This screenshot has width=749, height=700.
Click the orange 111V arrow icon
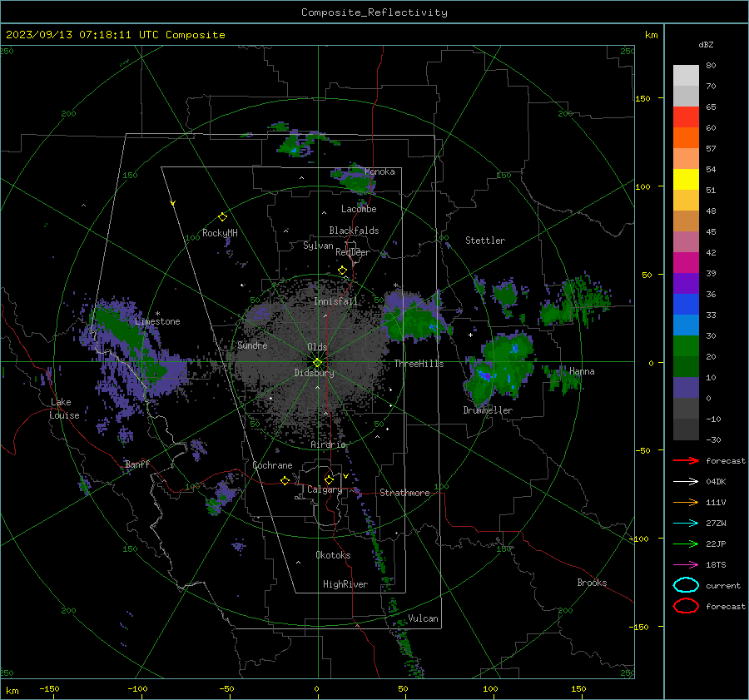pyautogui.click(x=686, y=502)
